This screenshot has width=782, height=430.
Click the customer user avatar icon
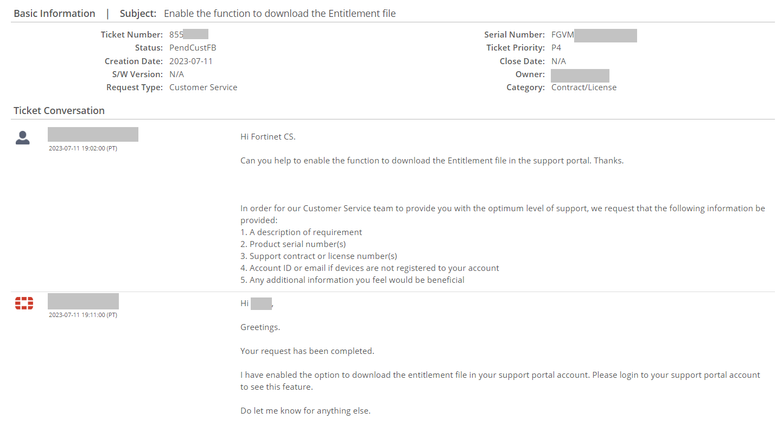point(23,137)
